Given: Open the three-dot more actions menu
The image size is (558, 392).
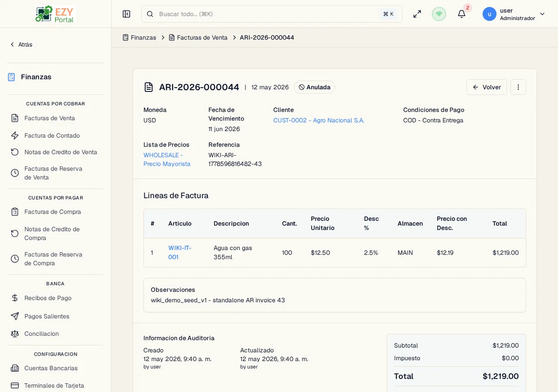Looking at the screenshot, I should coord(518,87).
